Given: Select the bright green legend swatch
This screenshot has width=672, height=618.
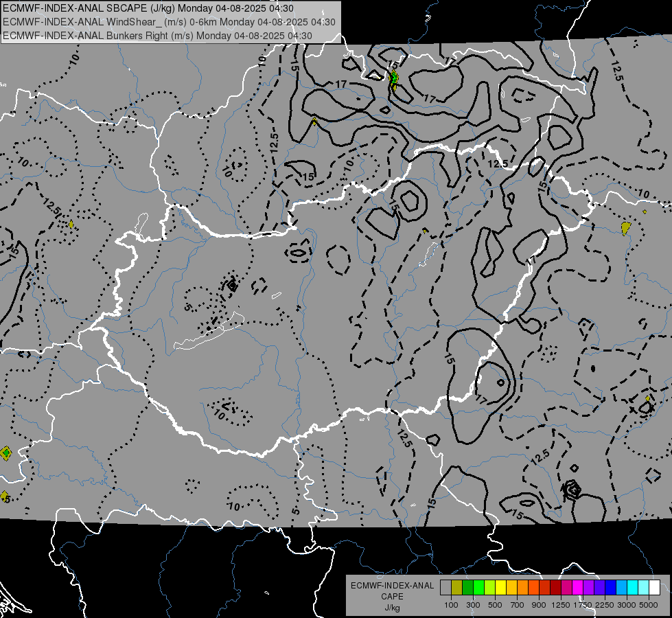Looking at the screenshot, I should coord(478,588).
